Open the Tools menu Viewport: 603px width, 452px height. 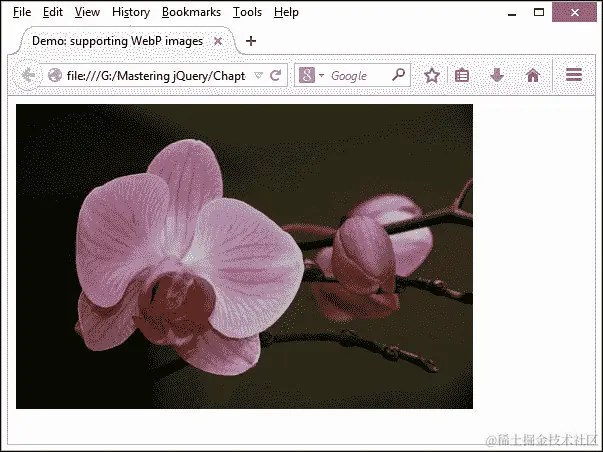247,12
